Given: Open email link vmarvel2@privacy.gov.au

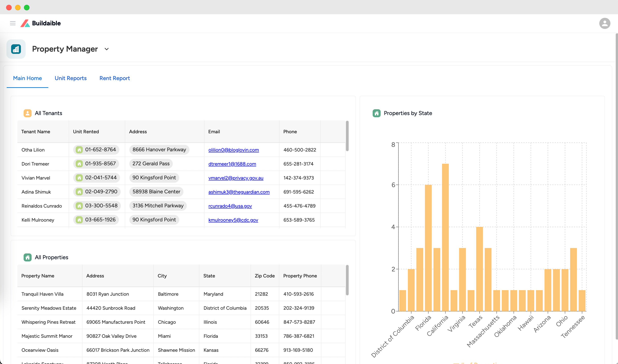Looking at the screenshot, I should 236,178.
